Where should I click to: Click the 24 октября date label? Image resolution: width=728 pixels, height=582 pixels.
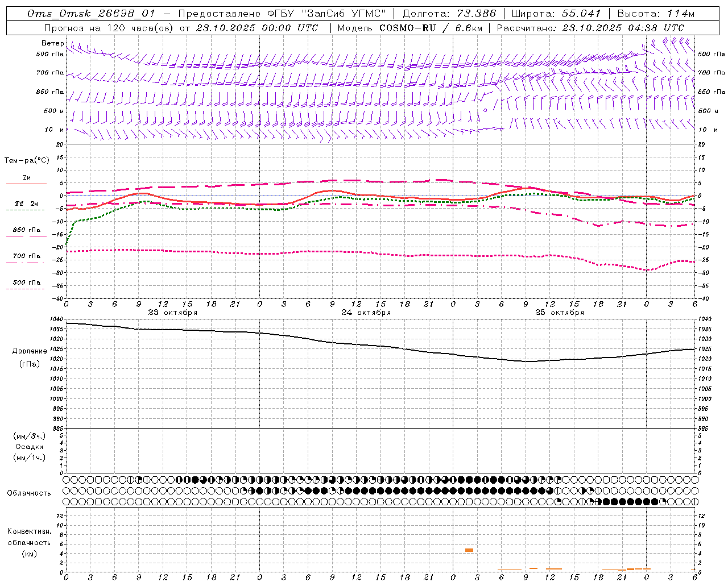366,313
